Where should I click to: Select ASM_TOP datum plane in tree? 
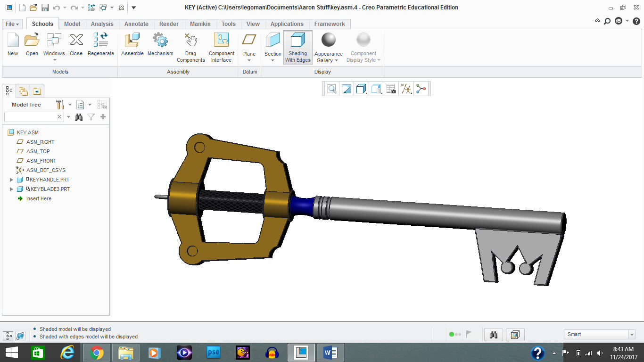[x=38, y=151]
